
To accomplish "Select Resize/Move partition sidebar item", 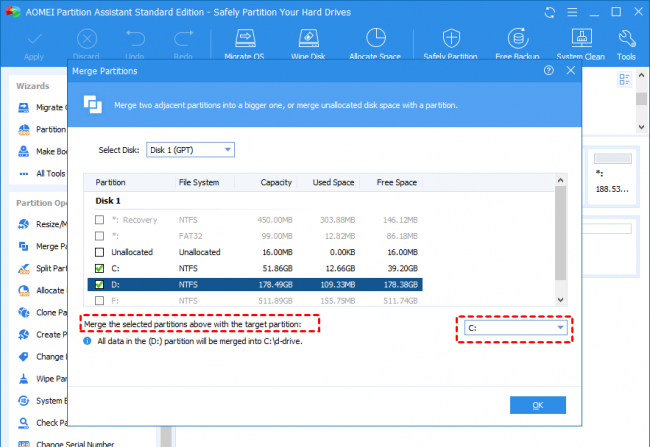I will (43, 224).
